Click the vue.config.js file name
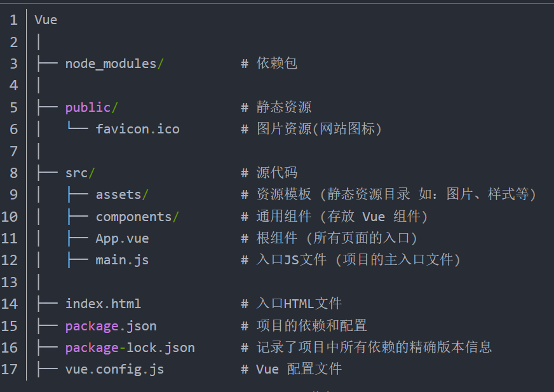The height and width of the screenshot is (392, 554). (x=115, y=370)
